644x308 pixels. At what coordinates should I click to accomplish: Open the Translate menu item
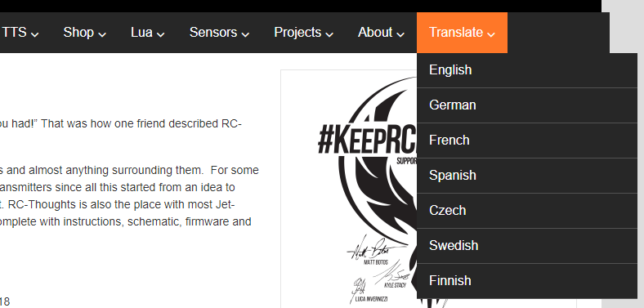click(462, 33)
